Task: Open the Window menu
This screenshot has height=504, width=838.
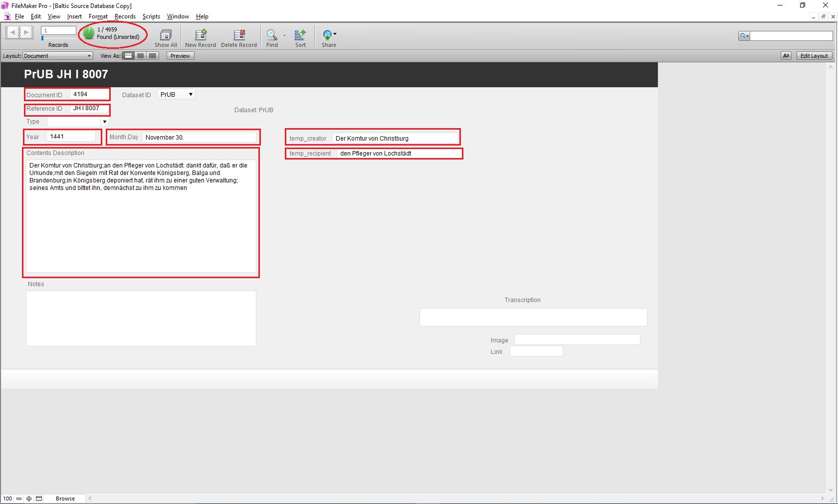Action: 178,16
